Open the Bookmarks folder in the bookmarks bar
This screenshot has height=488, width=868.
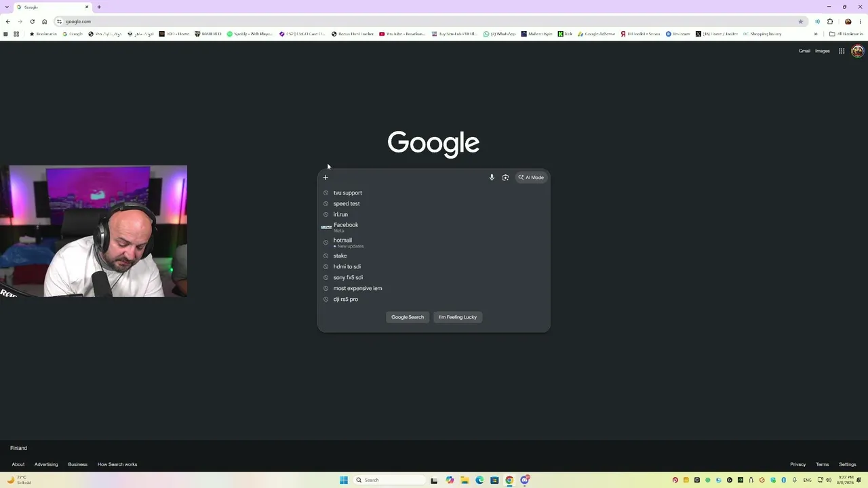coord(43,34)
